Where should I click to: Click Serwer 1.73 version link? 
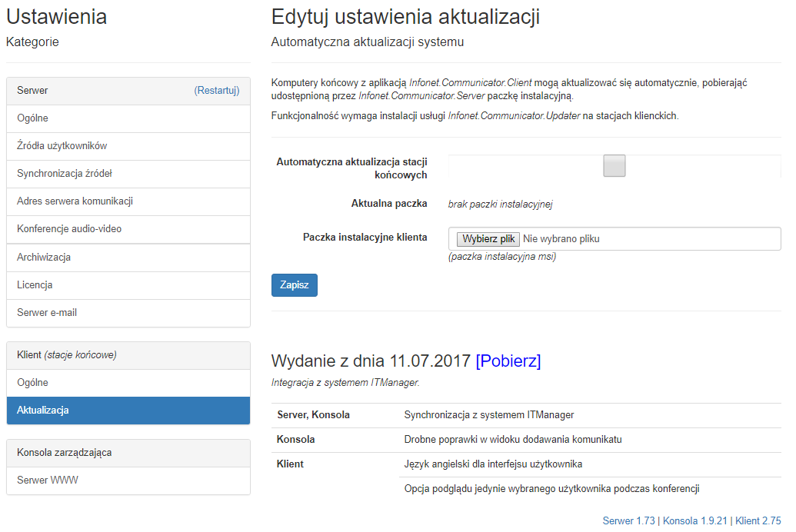point(628,520)
